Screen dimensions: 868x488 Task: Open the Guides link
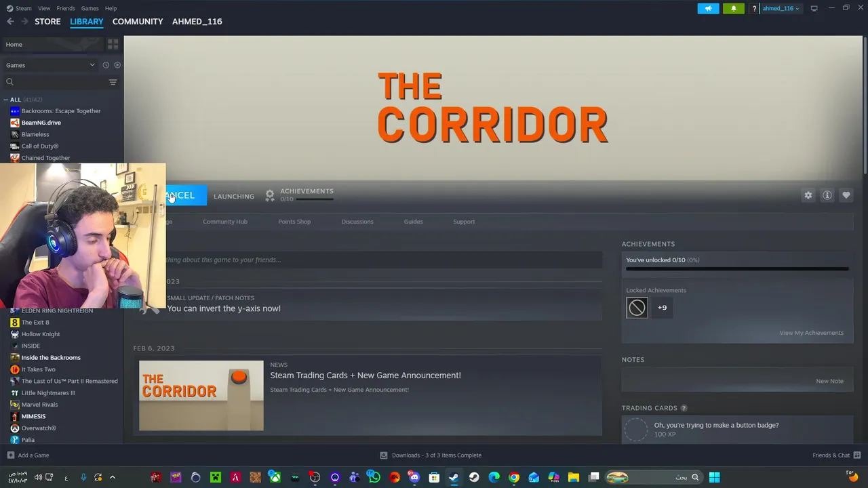(413, 222)
